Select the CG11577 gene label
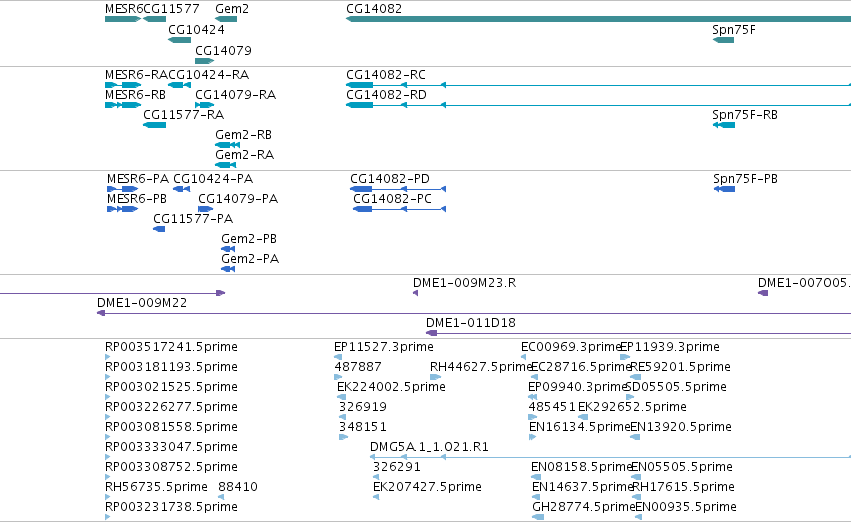Image resolution: width=851 pixels, height=522 pixels. (172, 9)
